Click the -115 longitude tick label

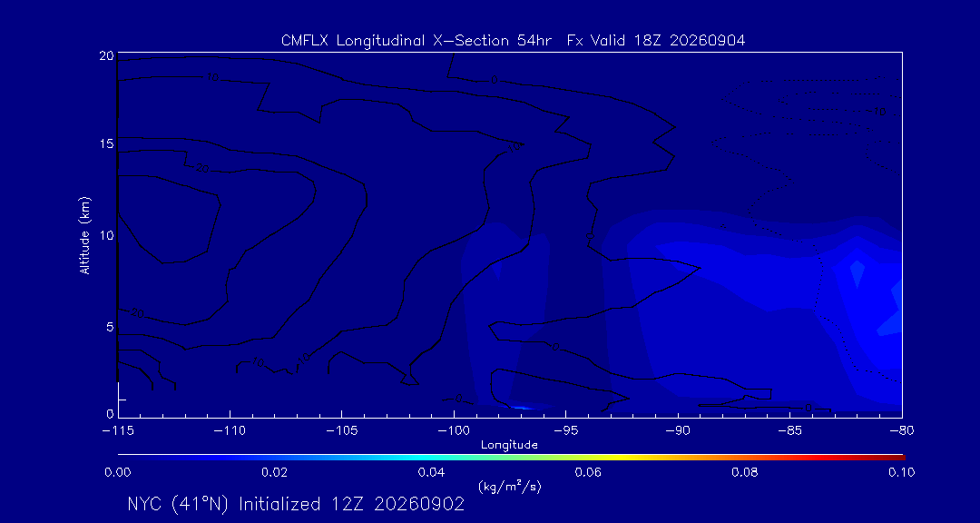point(118,431)
